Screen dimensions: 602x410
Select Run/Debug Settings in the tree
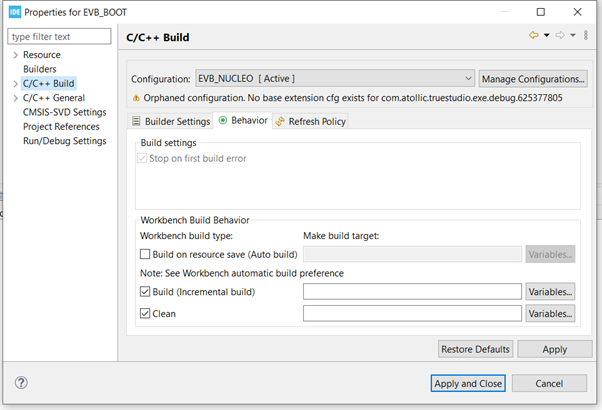[64, 141]
